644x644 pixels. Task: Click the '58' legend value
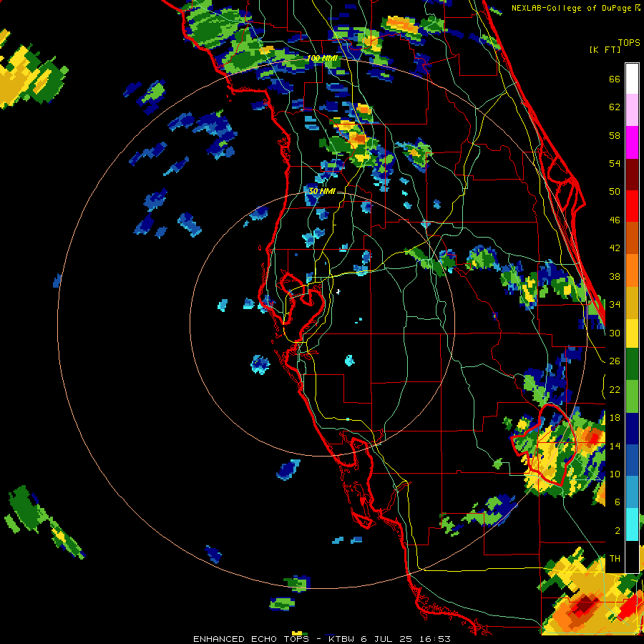click(615, 135)
